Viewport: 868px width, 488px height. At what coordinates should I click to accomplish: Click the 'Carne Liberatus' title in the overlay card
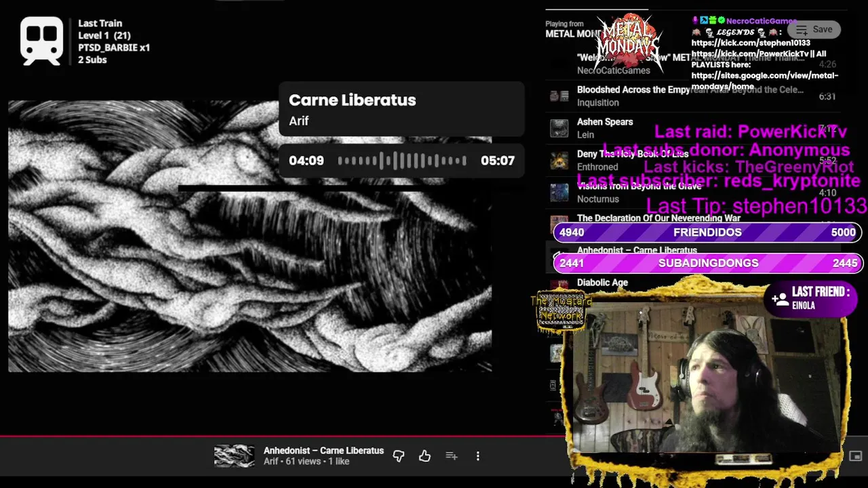352,100
